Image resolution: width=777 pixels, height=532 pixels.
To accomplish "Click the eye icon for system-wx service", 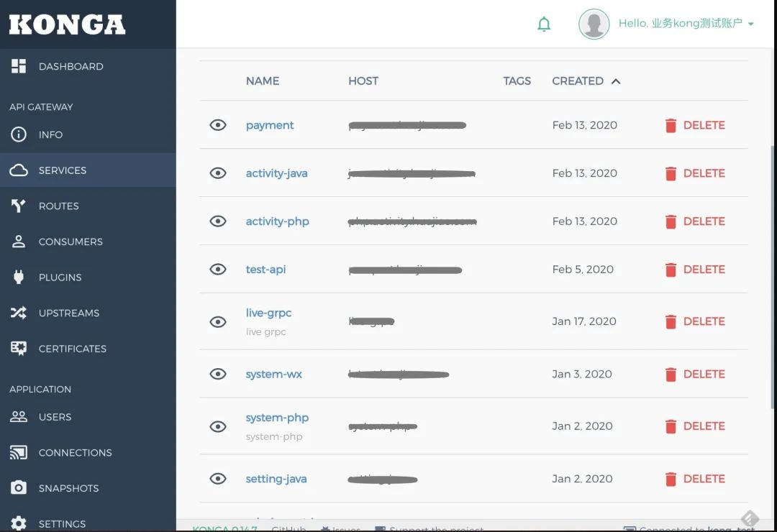I will coord(218,375).
